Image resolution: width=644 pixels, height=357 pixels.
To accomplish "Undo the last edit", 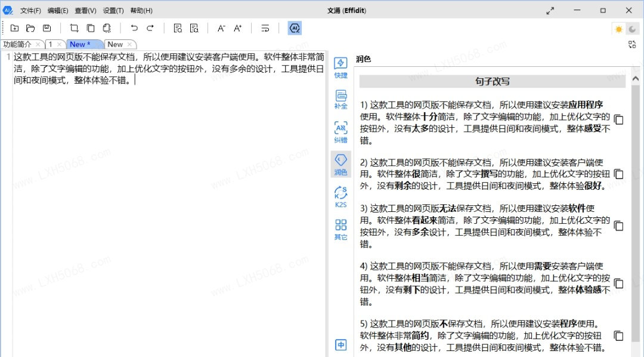I will 134,28.
